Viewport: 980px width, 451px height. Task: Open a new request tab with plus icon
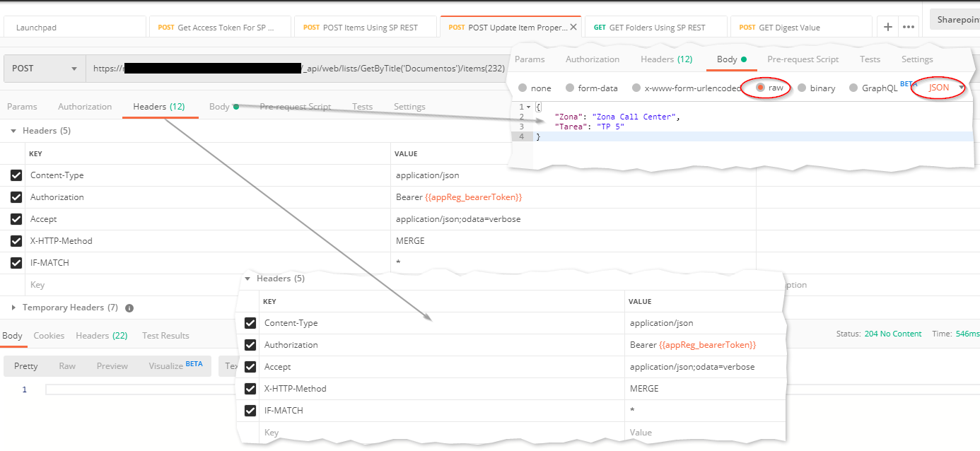point(888,26)
